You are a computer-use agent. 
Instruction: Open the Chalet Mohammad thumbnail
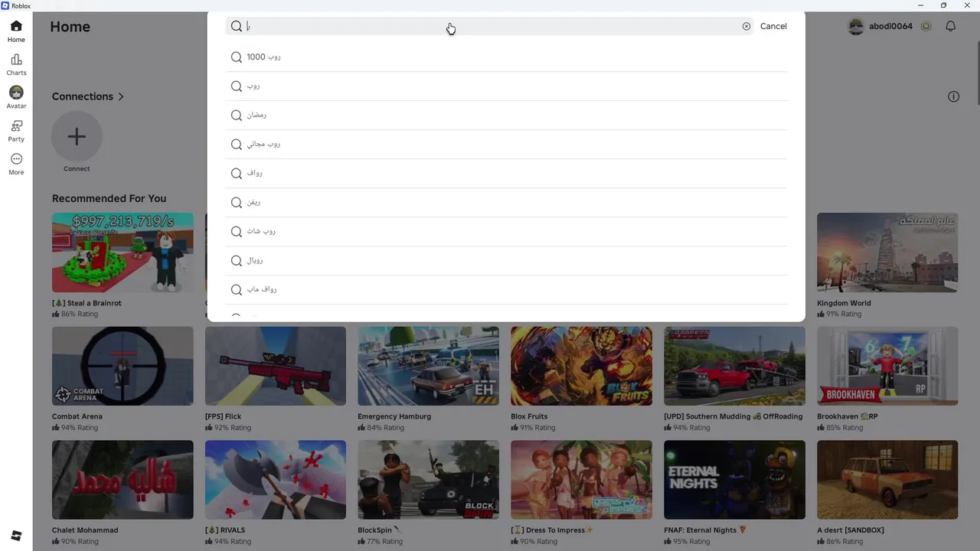(x=122, y=479)
